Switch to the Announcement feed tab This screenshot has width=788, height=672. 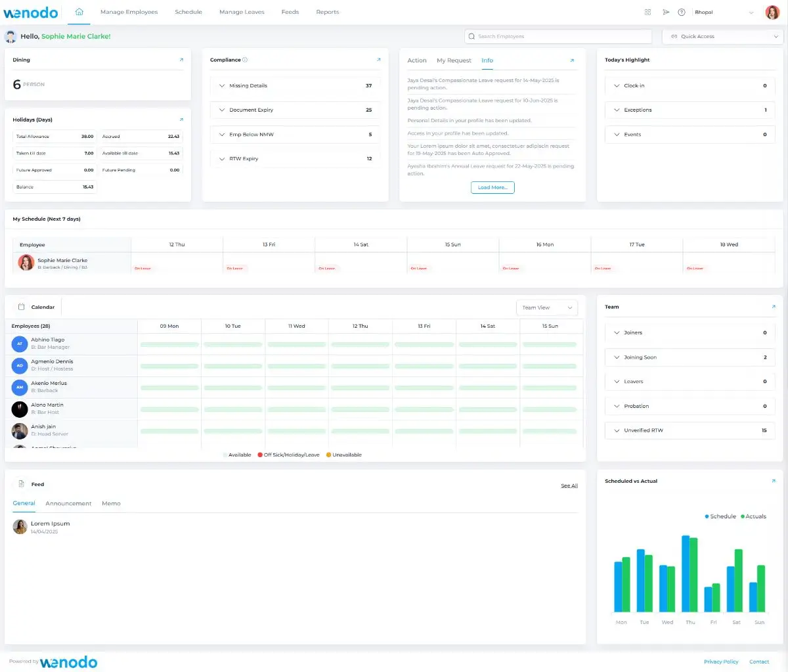pos(68,503)
